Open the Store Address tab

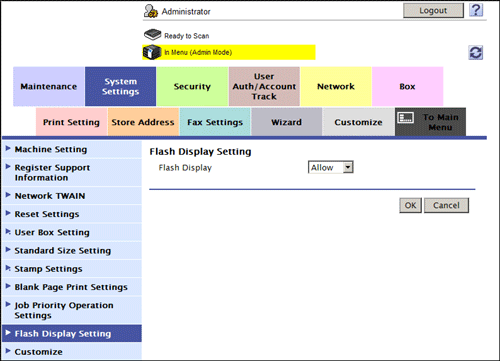tap(143, 122)
